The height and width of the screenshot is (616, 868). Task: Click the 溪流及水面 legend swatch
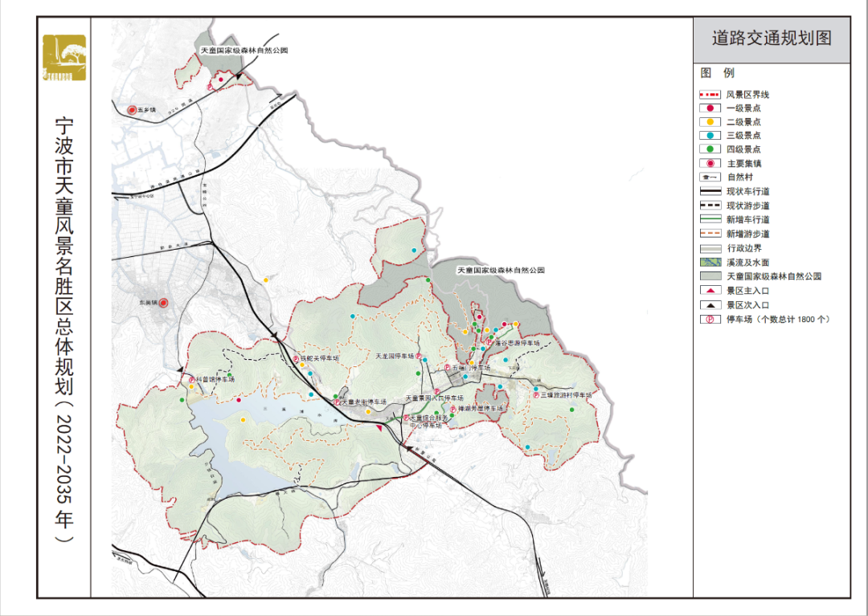tap(710, 262)
